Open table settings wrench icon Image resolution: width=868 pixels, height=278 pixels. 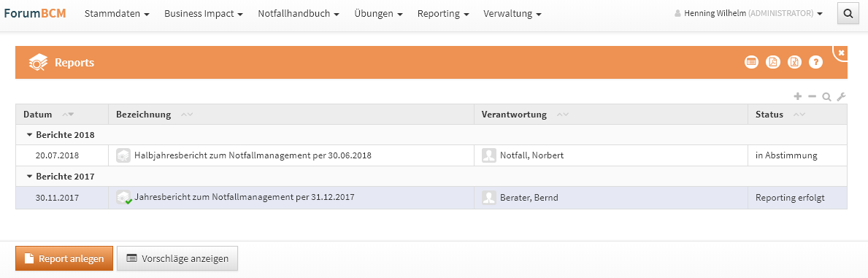[x=842, y=97]
